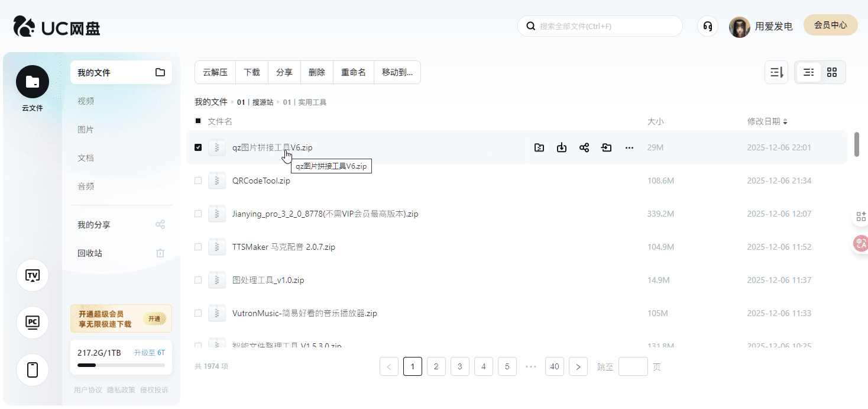
Task: Check the VutronMusic zip checkbox
Action: point(198,313)
